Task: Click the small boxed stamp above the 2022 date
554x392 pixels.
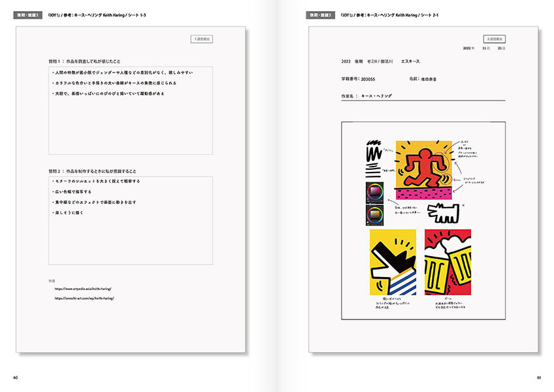Action: [495, 39]
